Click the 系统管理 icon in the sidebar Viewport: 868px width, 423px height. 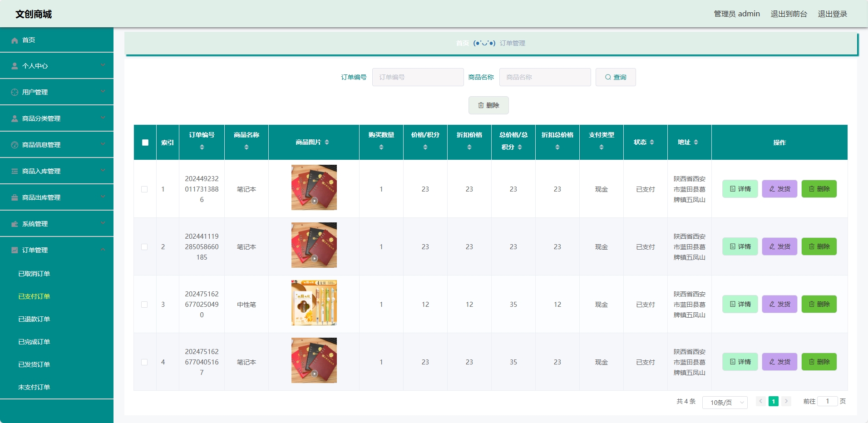click(x=15, y=224)
